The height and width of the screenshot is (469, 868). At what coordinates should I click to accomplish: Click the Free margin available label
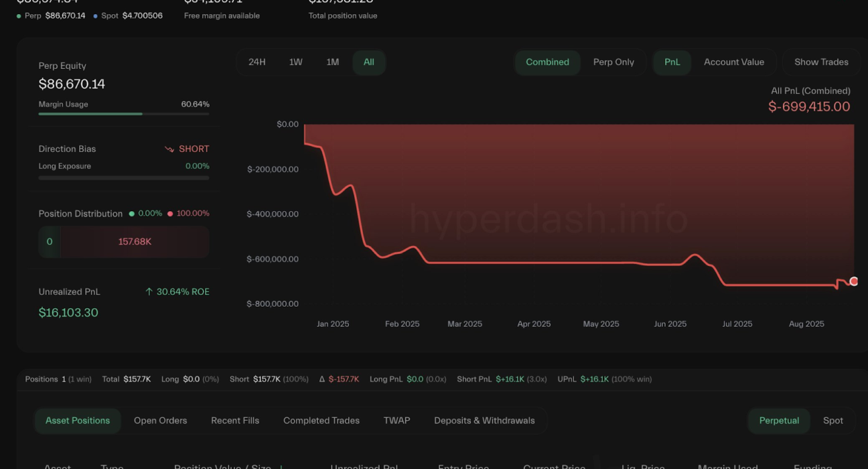pos(222,16)
